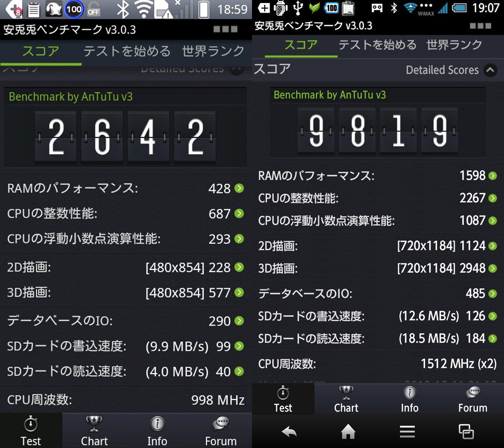This screenshot has width=504, height=448.
Task: Open the Forum tab in right phone
Action: (x=473, y=399)
